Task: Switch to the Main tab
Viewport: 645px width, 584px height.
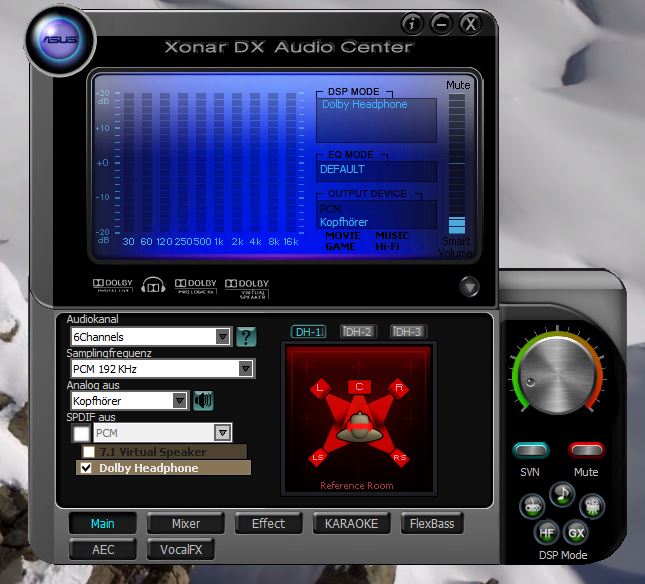Action: pos(102,523)
